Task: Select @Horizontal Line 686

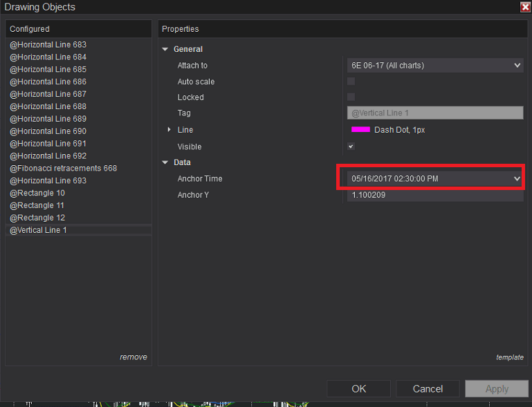Action: 78,82
